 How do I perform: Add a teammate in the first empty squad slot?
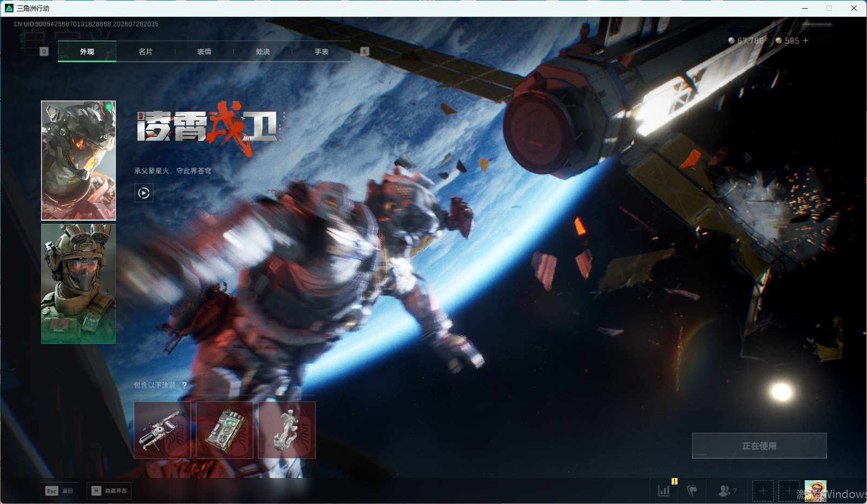pyautogui.click(x=763, y=491)
